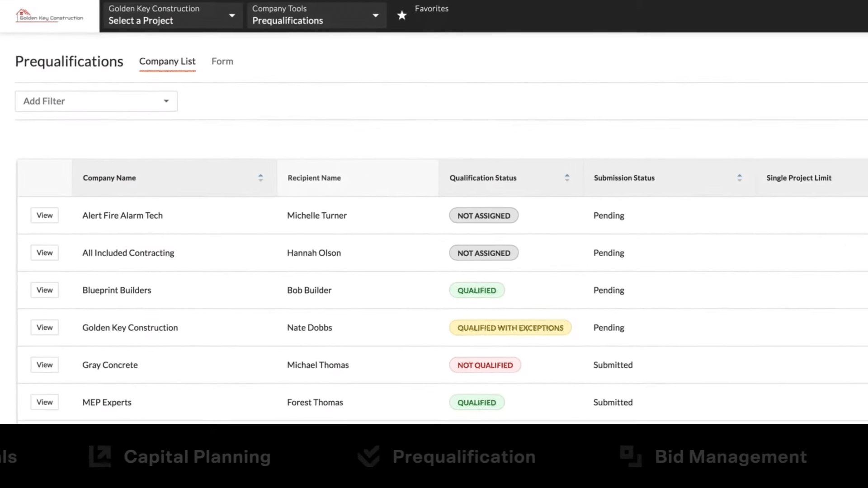Viewport: 868px width, 488px height.
Task: View Blueprint Builders prequalification details
Action: point(44,290)
